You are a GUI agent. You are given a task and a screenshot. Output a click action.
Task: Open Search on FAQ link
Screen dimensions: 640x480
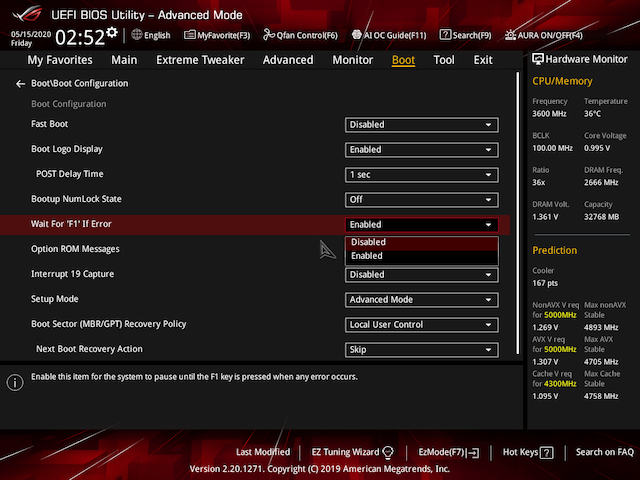coord(604,452)
